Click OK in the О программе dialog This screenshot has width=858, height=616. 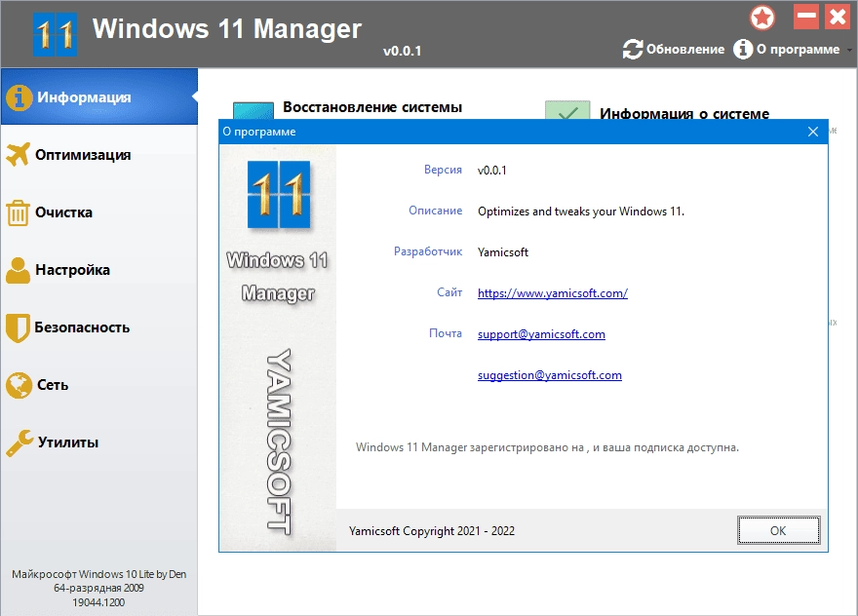tap(778, 530)
